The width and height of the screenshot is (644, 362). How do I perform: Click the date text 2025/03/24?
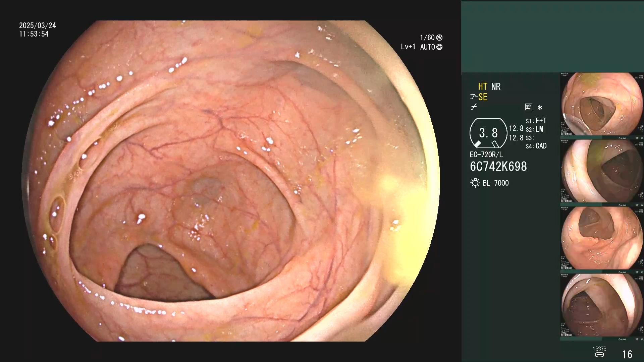tap(38, 25)
